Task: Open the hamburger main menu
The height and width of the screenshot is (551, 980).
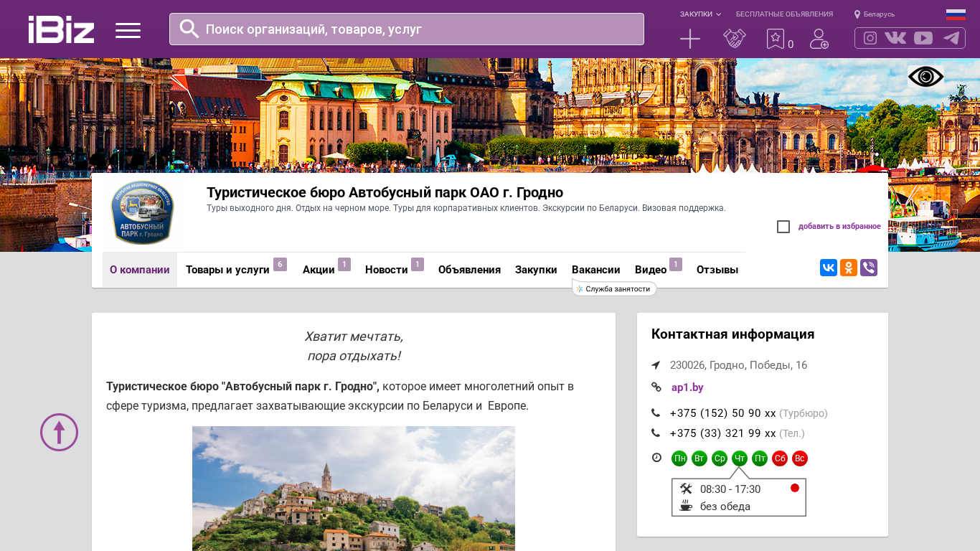Action: [x=128, y=30]
